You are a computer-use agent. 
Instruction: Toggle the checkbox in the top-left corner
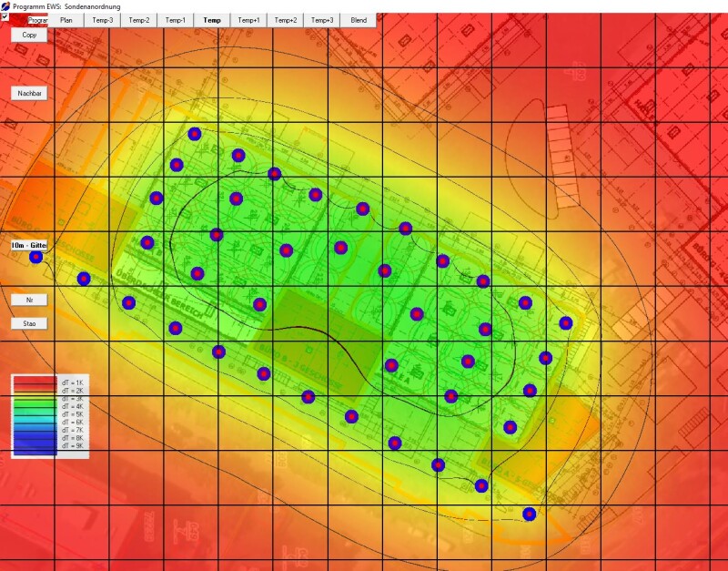[5, 16]
